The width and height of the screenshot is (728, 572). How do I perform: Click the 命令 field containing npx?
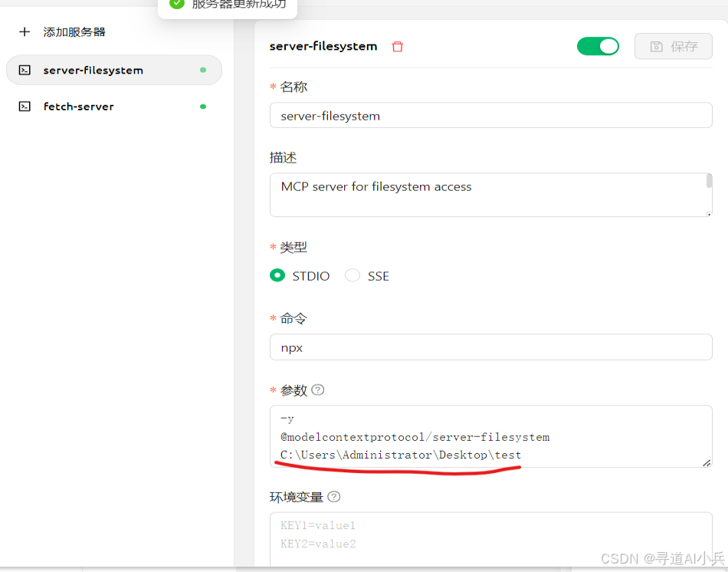click(x=490, y=347)
